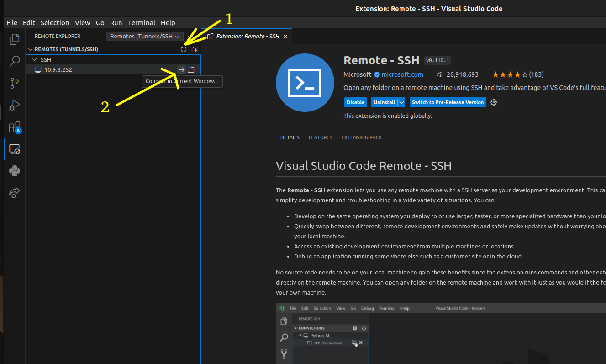This screenshot has width=606, height=364.
Task: Switch to the DETAILS tab
Action: pyautogui.click(x=290, y=137)
